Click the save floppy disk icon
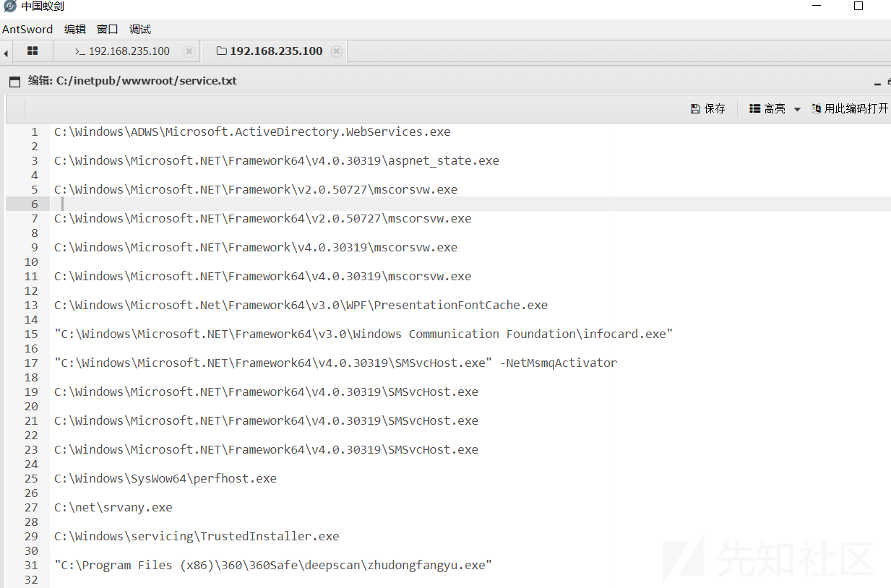Viewport: 891px width, 588px height. [x=695, y=108]
